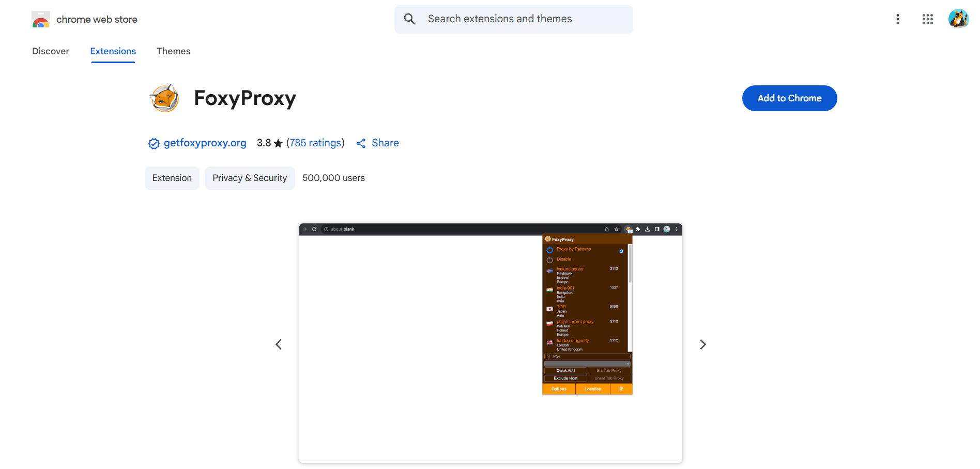Open the three-dot more options menu

[898, 19]
